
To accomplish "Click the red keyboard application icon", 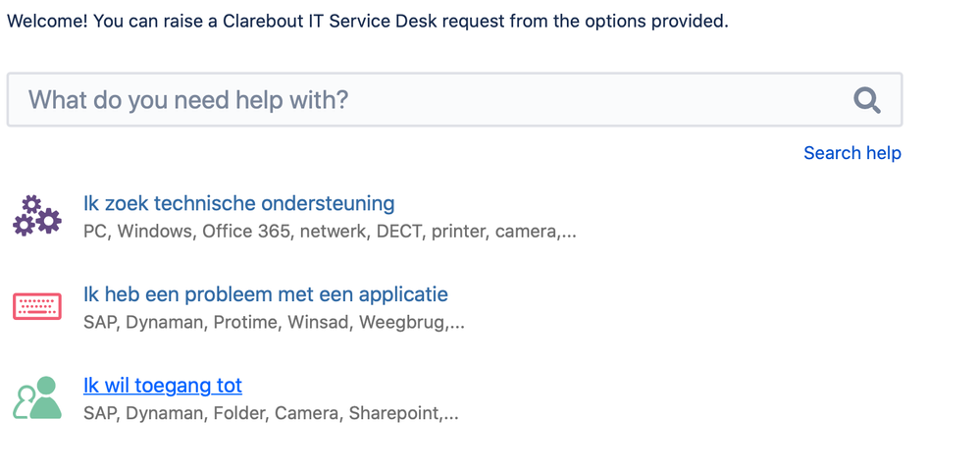I will [37, 306].
